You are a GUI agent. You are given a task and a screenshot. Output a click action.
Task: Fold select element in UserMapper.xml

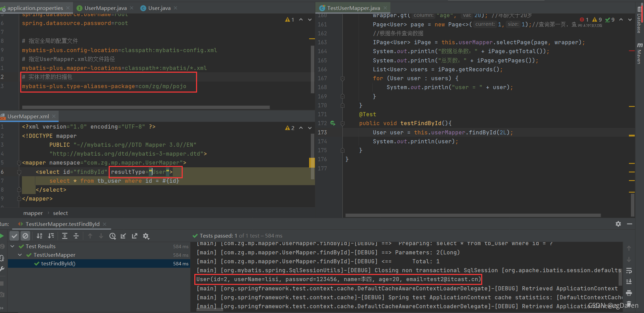19,172
